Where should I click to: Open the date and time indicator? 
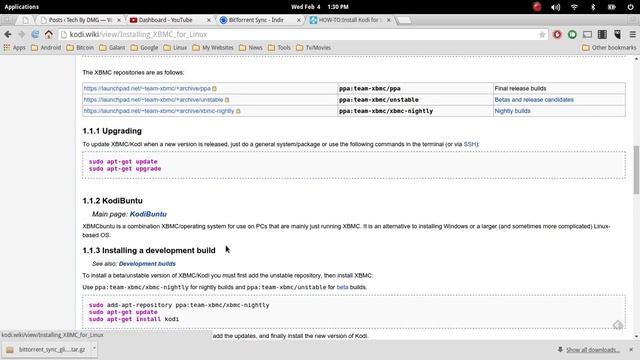coord(320,7)
